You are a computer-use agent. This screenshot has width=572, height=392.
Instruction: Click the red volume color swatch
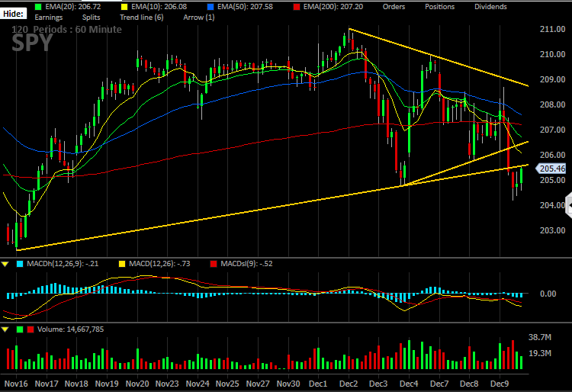point(31,329)
